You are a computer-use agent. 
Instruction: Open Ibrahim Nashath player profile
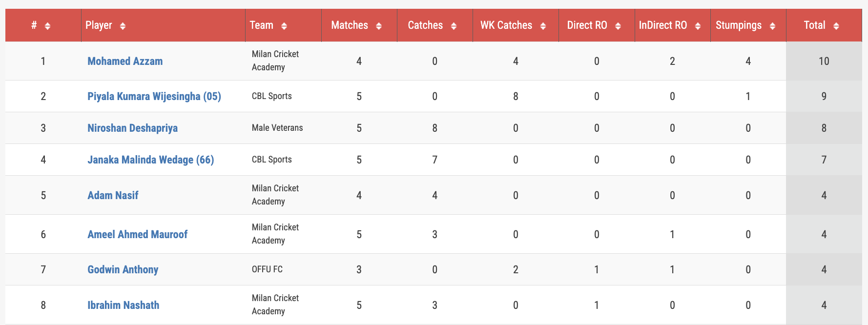(x=124, y=305)
